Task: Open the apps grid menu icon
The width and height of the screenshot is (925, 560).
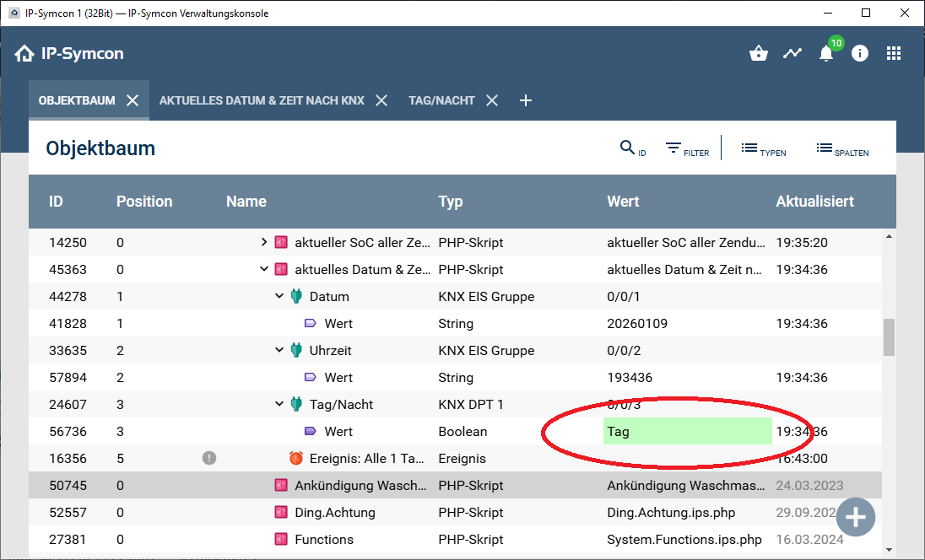Action: click(894, 54)
